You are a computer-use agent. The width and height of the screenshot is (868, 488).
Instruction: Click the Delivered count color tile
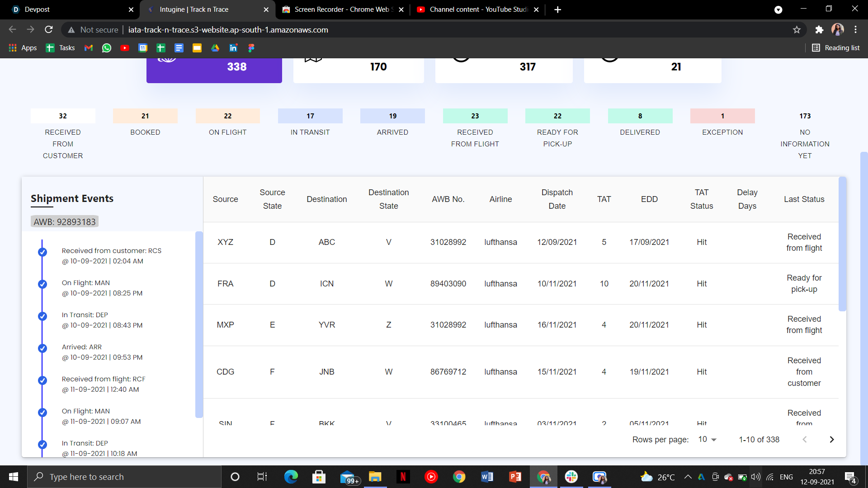pyautogui.click(x=640, y=116)
